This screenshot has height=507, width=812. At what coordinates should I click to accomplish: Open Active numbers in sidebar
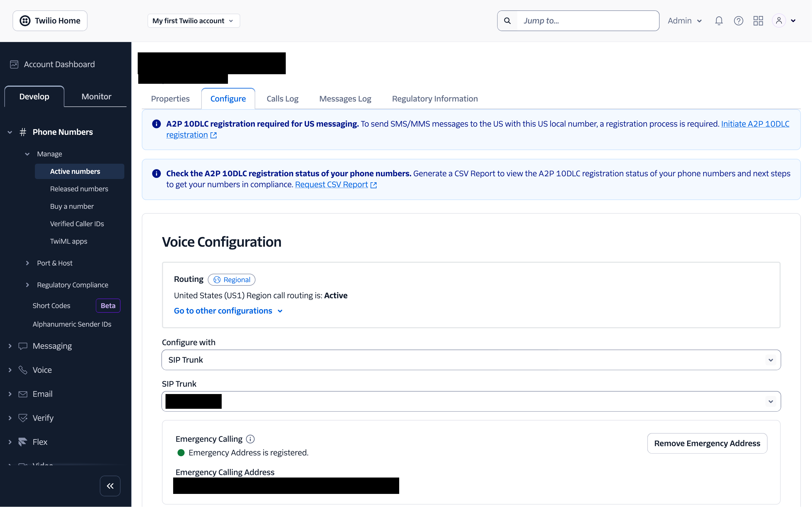click(79, 171)
